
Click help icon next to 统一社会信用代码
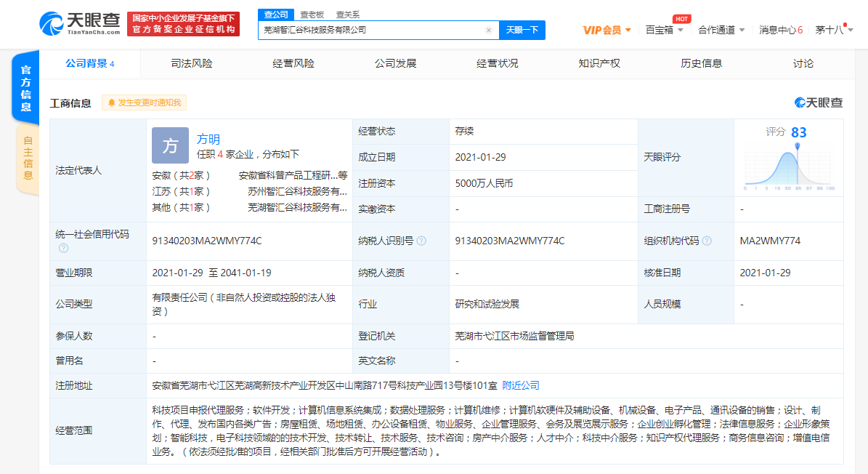pos(63,249)
